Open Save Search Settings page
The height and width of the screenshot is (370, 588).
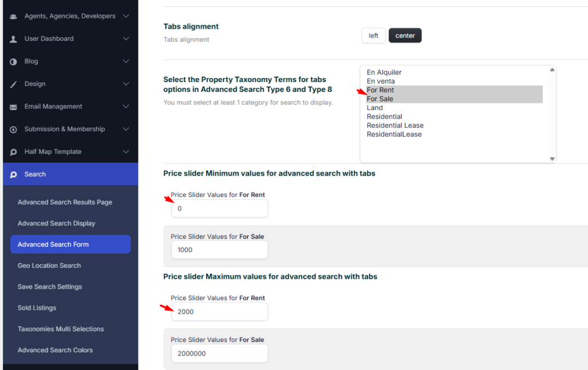click(x=49, y=286)
